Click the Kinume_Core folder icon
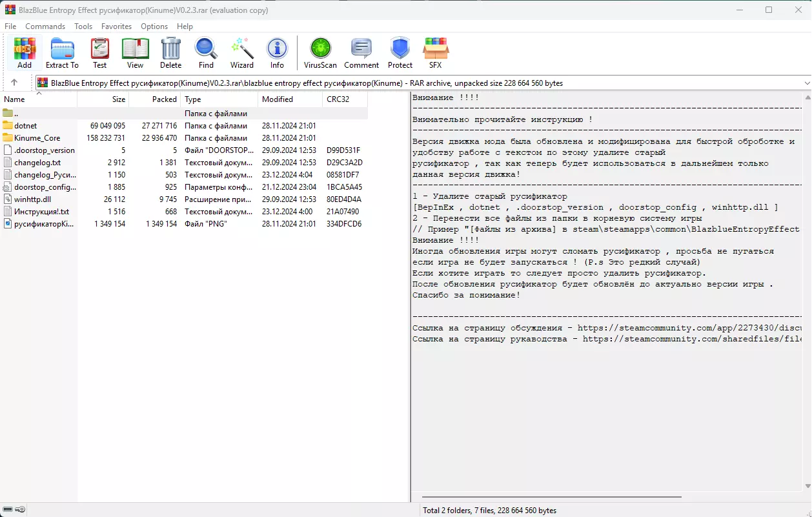The height and width of the screenshot is (517, 812). pyautogui.click(x=8, y=137)
